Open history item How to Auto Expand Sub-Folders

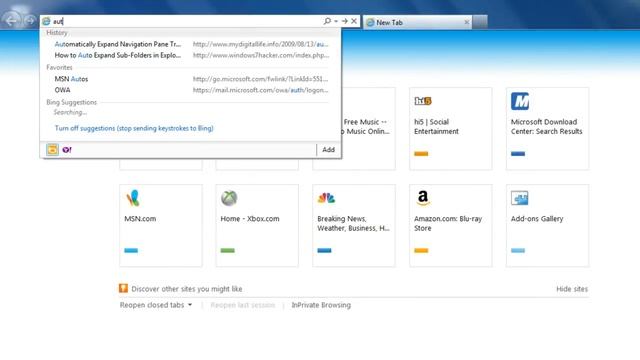[118, 55]
